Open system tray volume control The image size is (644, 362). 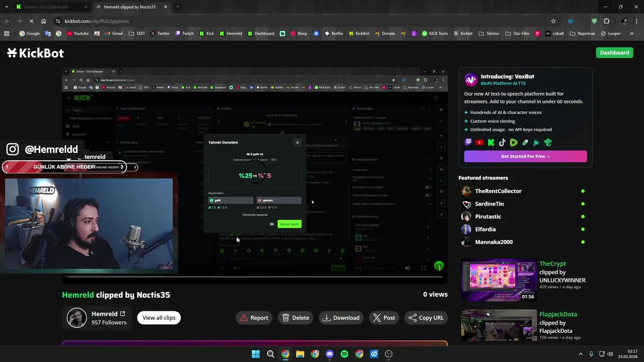click(x=610, y=354)
